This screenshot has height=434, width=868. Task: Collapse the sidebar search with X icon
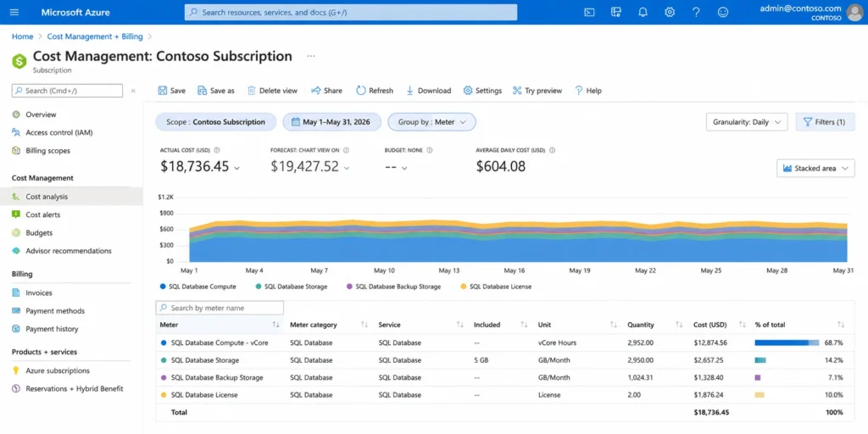pos(133,91)
